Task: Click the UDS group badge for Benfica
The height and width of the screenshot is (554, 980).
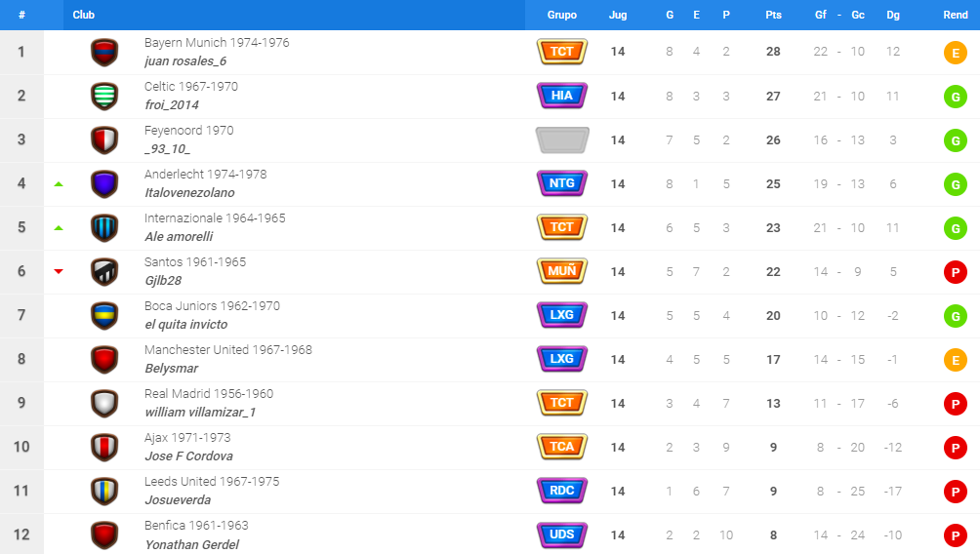Action: pos(561,534)
